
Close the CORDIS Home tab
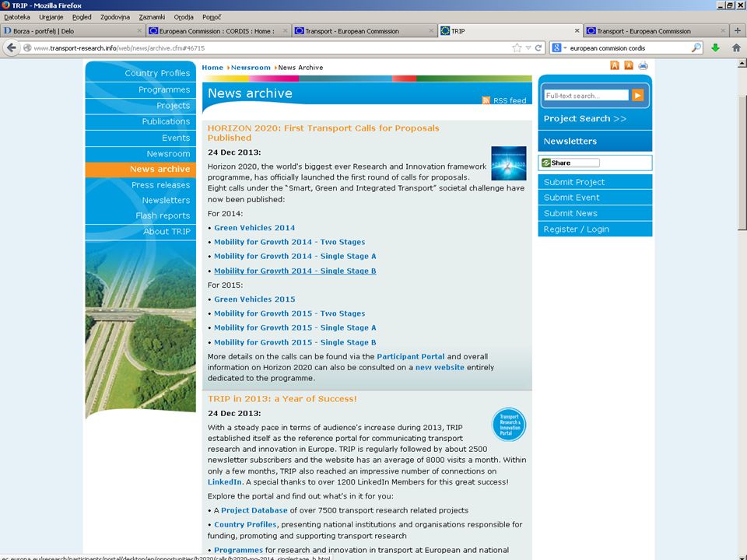point(285,30)
